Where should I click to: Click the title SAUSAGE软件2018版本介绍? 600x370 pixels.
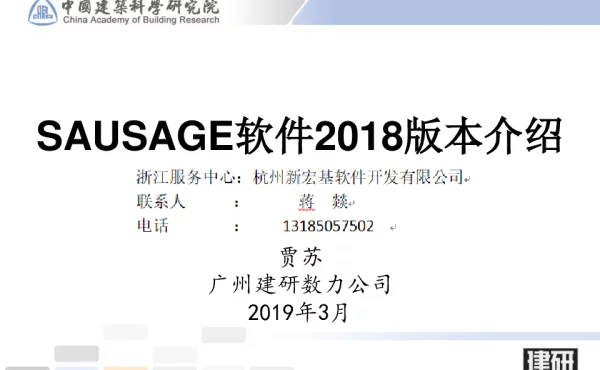click(300, 136)
